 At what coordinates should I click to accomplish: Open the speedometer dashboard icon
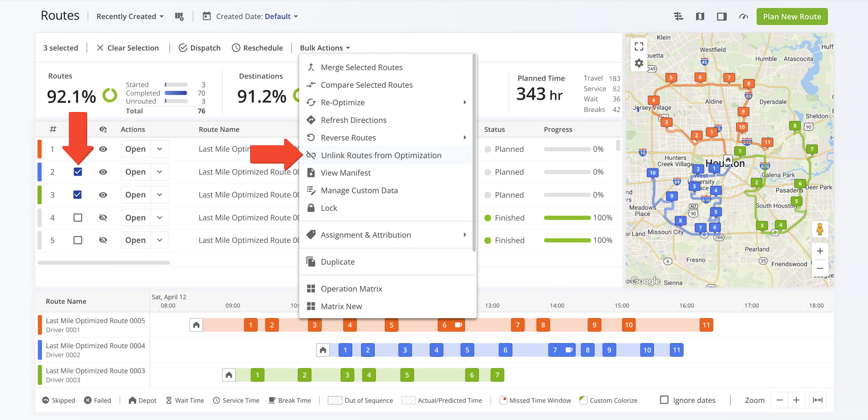pyautogui.click(x=743, y=17)
